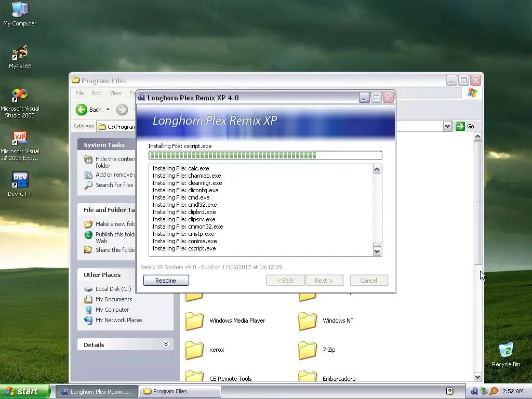Select log line 'Installing File: conime.exe'
Screen dimensions: 532x399
184,241
